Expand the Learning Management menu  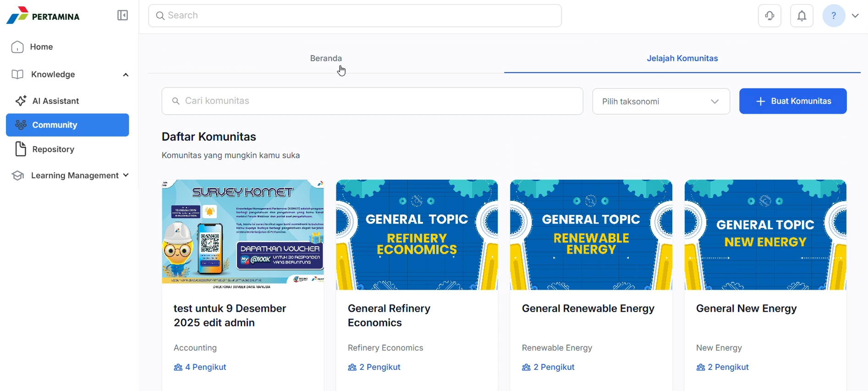126,176
